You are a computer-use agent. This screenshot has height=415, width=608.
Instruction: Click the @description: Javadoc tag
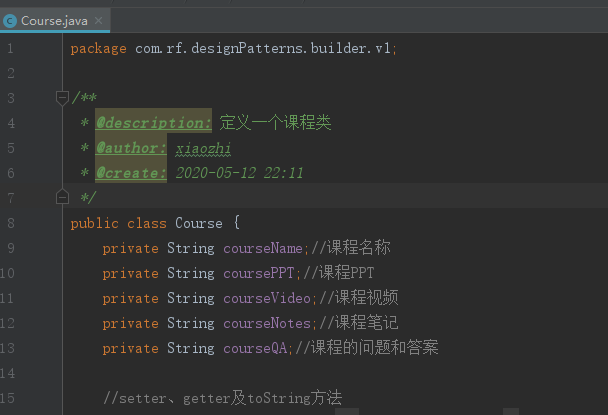coord(154,123)
